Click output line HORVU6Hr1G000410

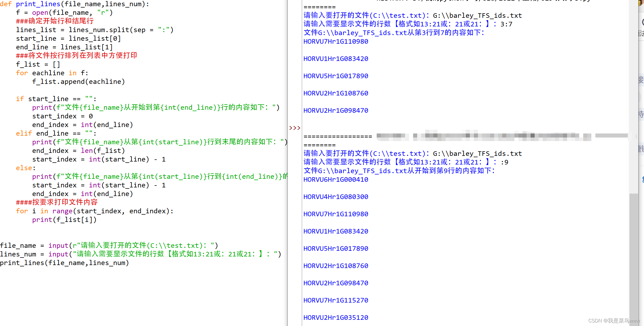point(336,180)
